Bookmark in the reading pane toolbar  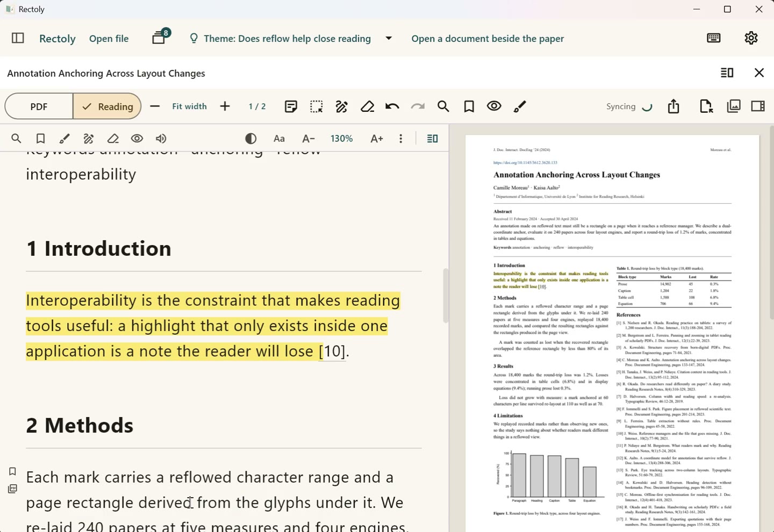(40, 139)
